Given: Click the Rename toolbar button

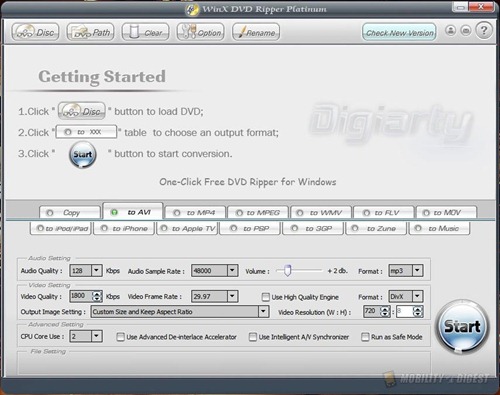Looking at the screenshot, I should 256,32.
